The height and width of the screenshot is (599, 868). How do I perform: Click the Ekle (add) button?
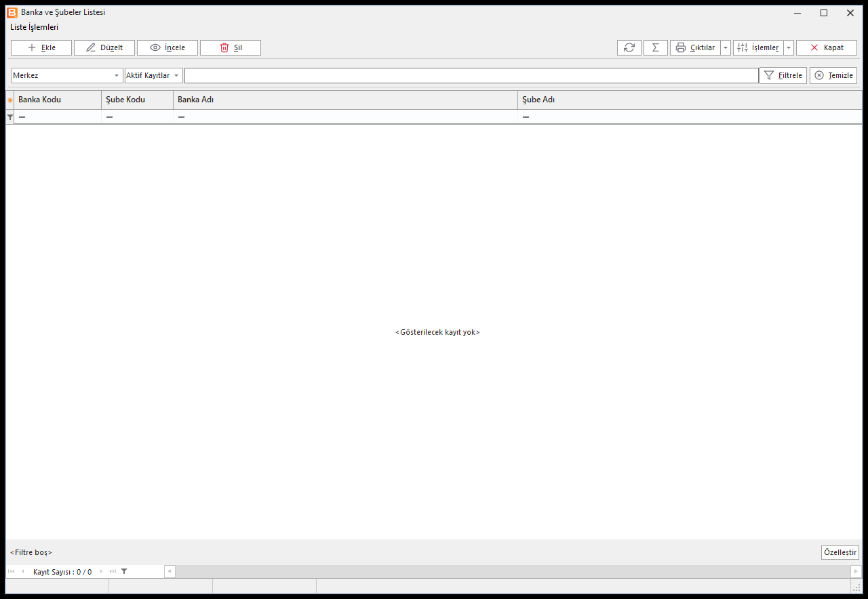(x=41, y=47)
